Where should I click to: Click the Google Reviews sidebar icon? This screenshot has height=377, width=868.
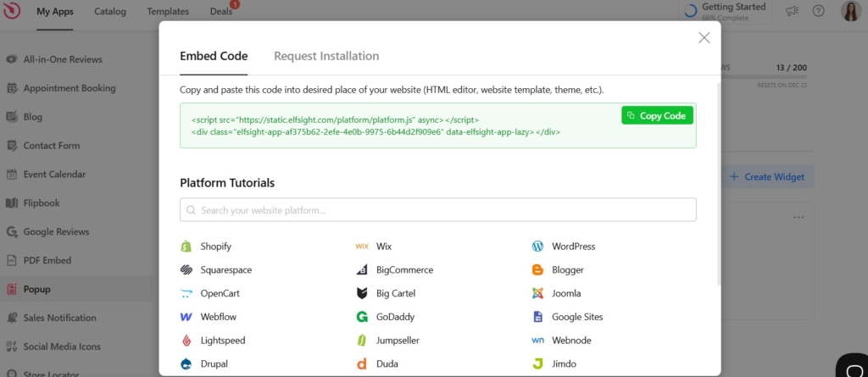pyautogui.click(x=12, y=231)
